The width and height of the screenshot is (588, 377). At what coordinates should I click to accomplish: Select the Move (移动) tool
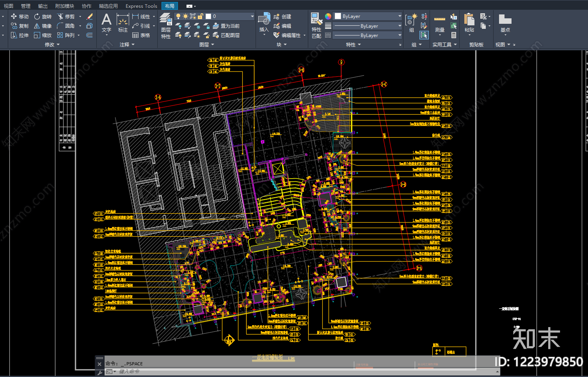[x=20, y=16]
